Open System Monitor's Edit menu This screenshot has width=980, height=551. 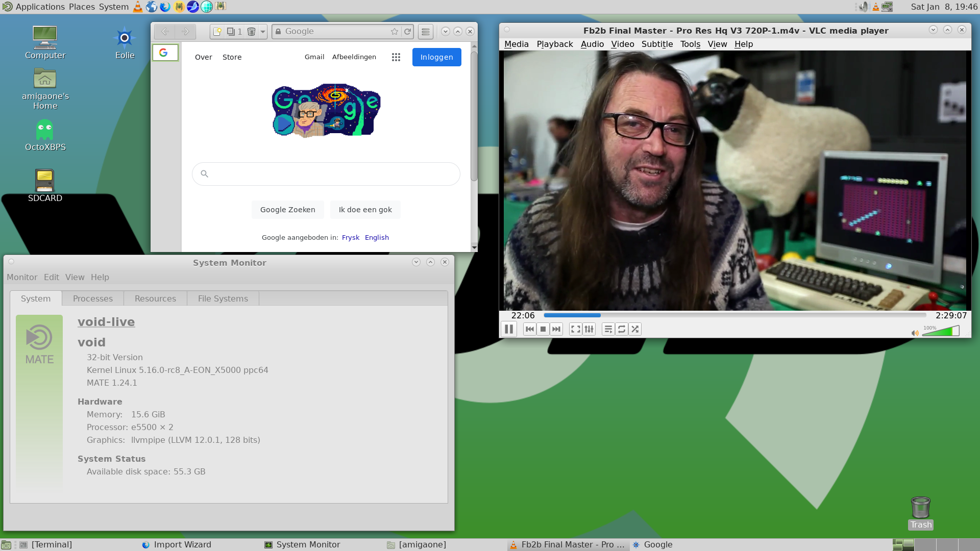coord(52,277)
